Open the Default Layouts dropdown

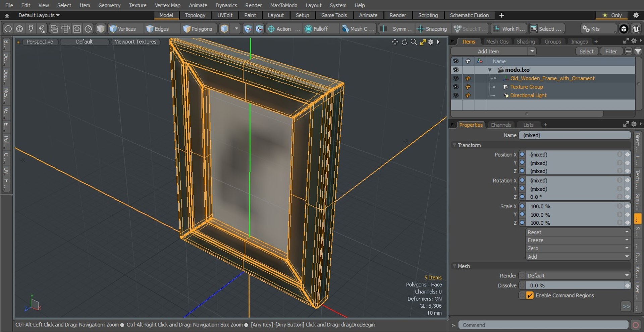[39, 15]
